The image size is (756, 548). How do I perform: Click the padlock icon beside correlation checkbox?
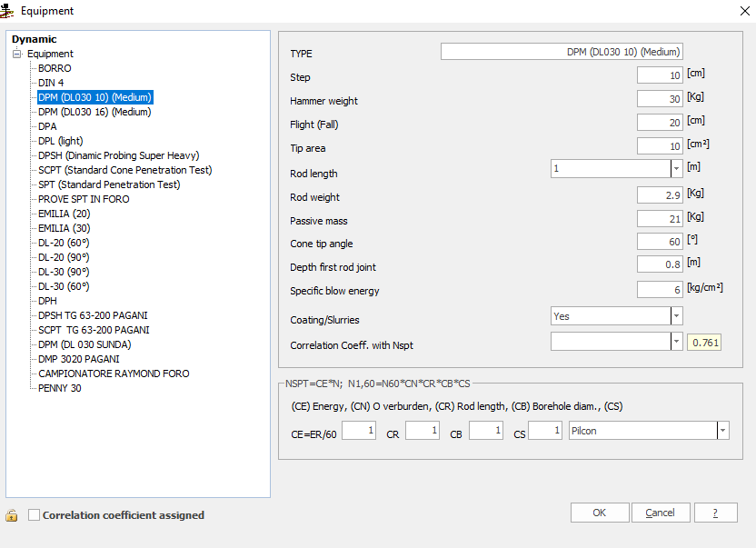12,515
